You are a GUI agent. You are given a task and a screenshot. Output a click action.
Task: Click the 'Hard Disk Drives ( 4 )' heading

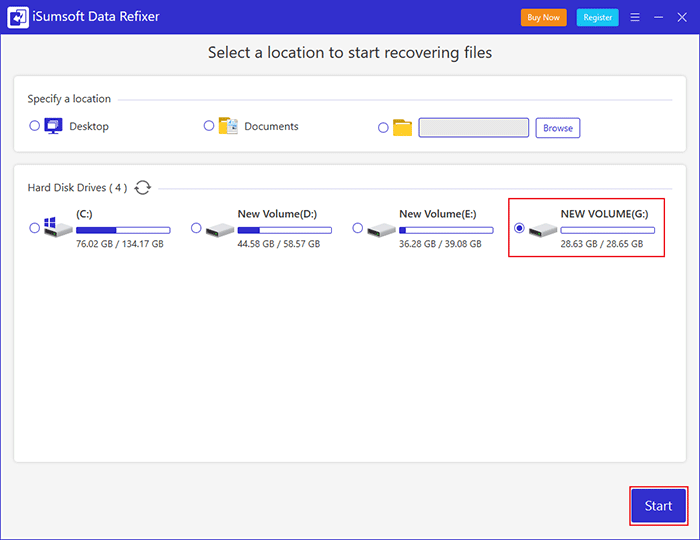pos(77,188)
